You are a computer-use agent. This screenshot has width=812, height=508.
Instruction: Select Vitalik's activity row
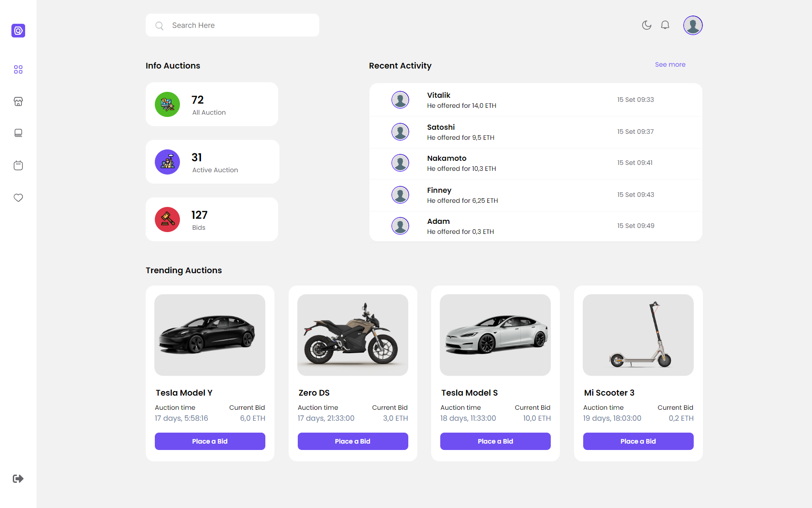535,100
